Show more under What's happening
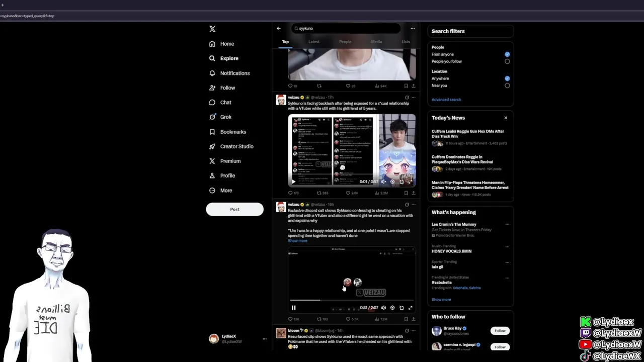 (441, 300)
